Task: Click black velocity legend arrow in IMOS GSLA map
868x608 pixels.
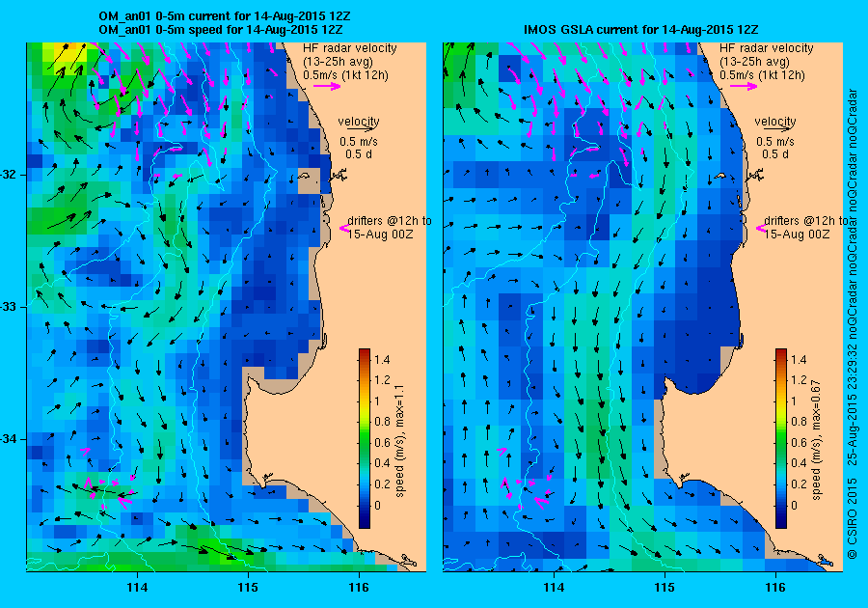Action: coord(779,128)
